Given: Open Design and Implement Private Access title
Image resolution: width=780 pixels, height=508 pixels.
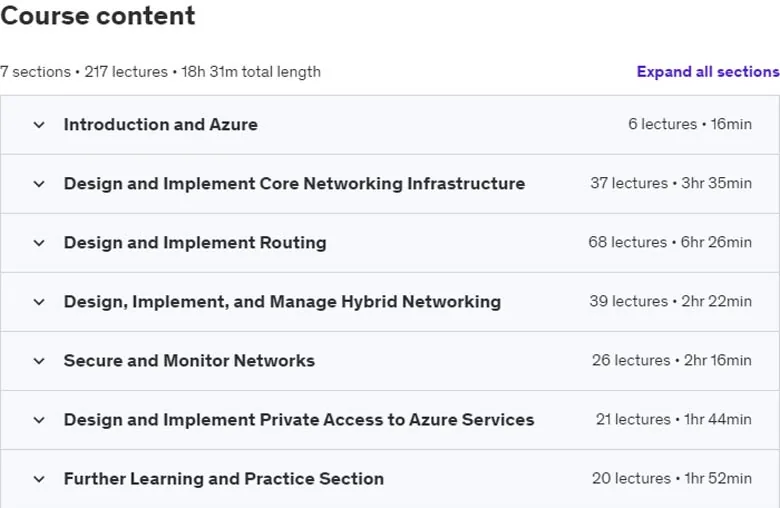Looking at the screenshot, I should click(x=299, y=420).
